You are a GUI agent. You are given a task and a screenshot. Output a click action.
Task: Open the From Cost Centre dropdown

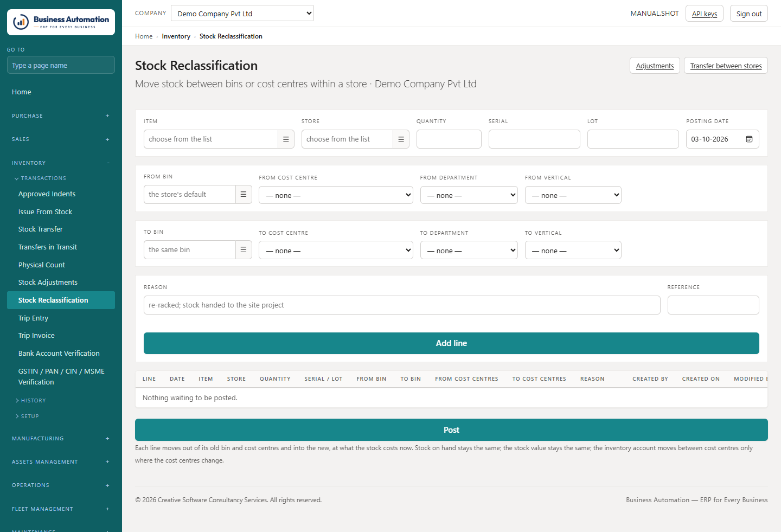click(336, 195)
